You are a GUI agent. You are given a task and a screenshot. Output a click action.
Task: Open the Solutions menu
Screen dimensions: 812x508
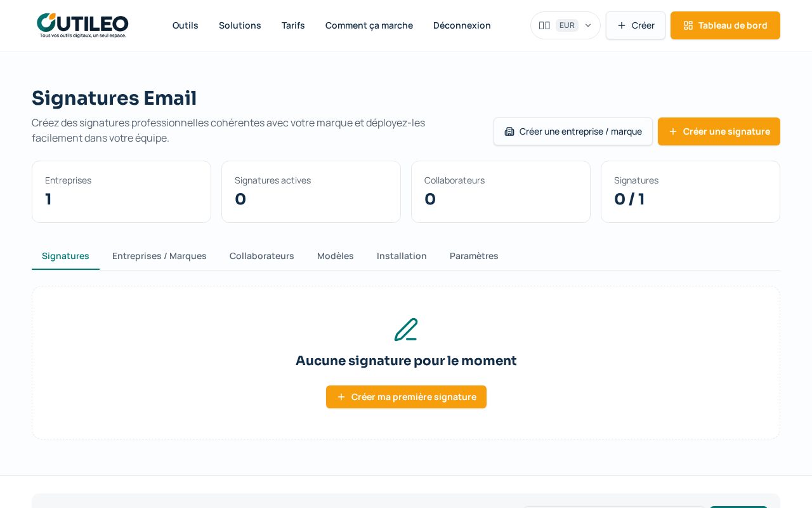coord(240,25)
